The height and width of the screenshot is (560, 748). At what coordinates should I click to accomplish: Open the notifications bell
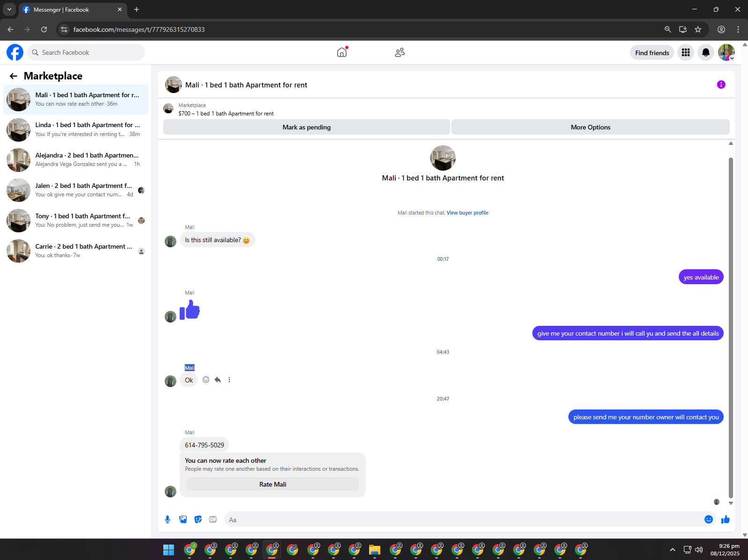pyautogui.click(x=706, y=53)
